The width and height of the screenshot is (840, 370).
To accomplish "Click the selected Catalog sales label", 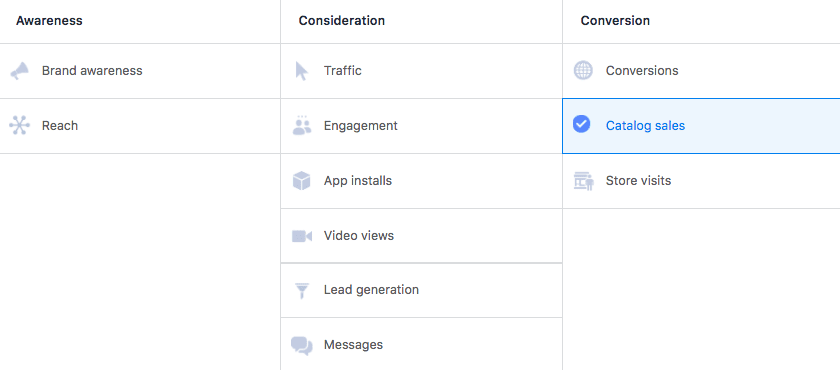I will point(645,126).
